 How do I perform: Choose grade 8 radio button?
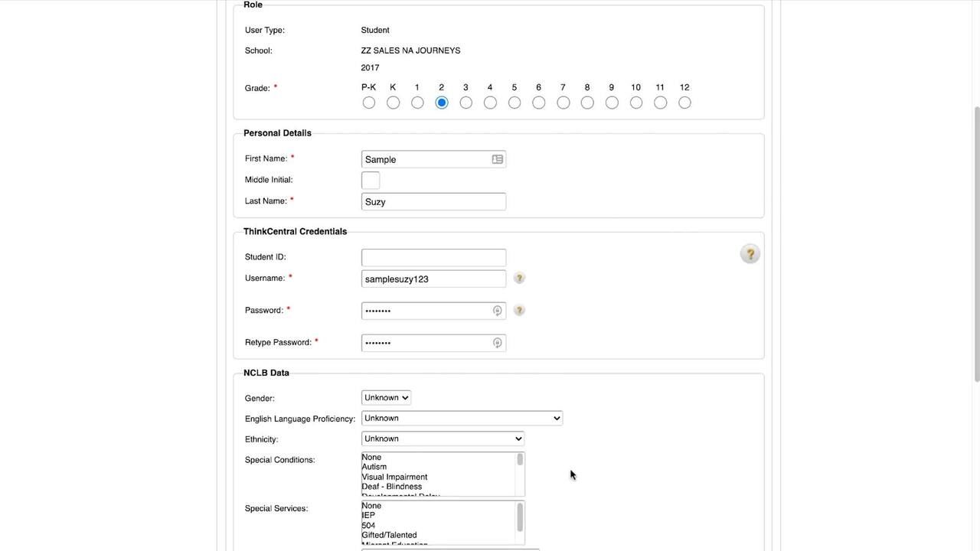click(x=587, y=103)
